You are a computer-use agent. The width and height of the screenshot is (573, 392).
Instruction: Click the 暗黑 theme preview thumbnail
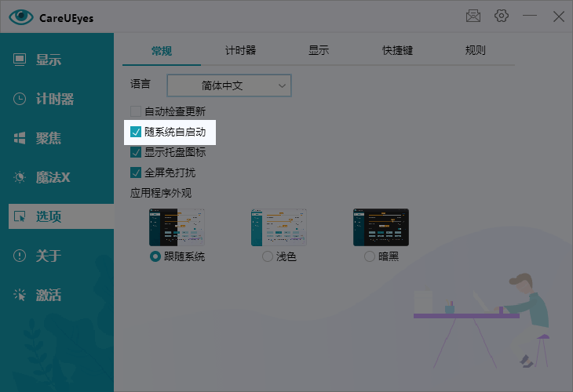(x=381, y=227)
